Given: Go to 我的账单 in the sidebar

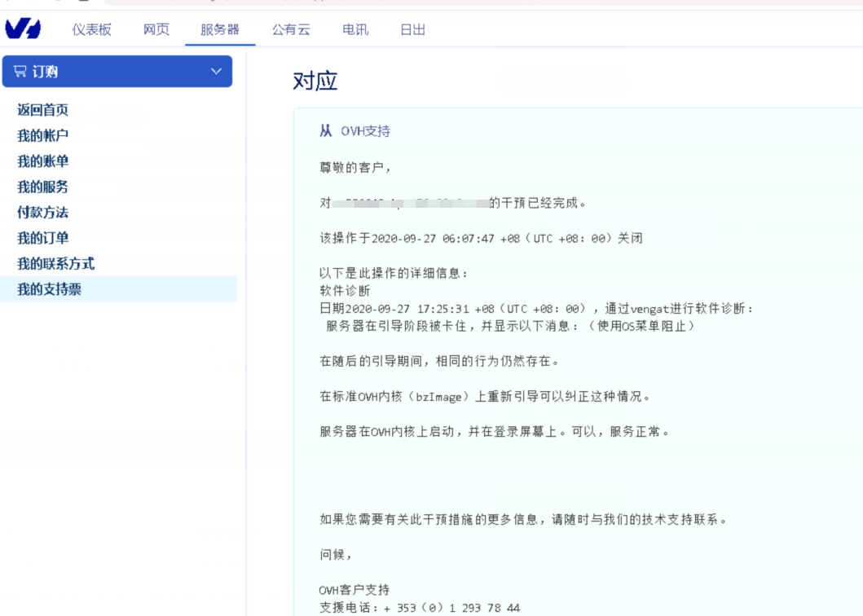Looking at the screenshot, I should (x=43, y=161).
